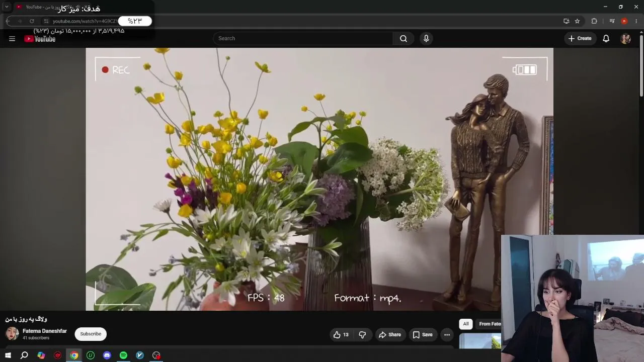Open the YouTube account avatar menu
Viewport: 644px width, 362px height.
626,38
